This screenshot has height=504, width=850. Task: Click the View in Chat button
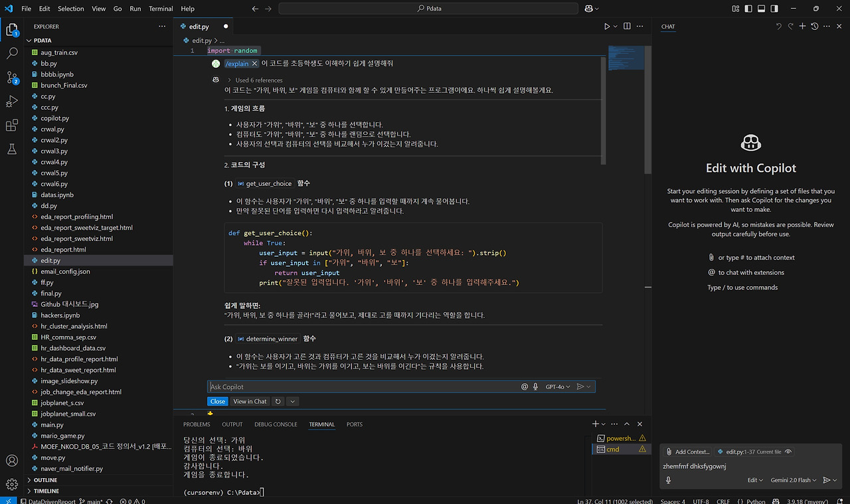click(x=250, y=400)
